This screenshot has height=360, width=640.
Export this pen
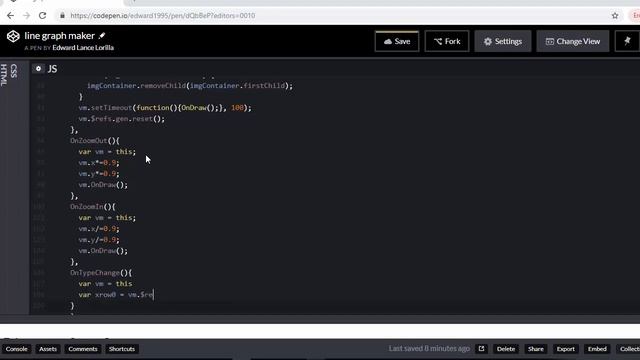pos(565,349)
